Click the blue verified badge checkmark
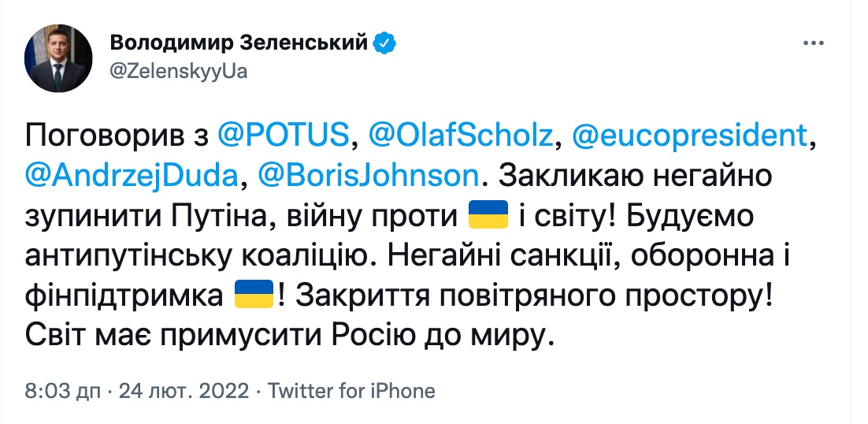This screenshot has width=868, height=424. point(384,43)
